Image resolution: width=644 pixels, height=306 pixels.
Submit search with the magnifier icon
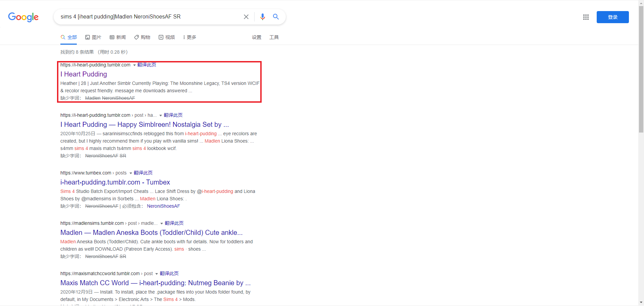pos(276,17)
